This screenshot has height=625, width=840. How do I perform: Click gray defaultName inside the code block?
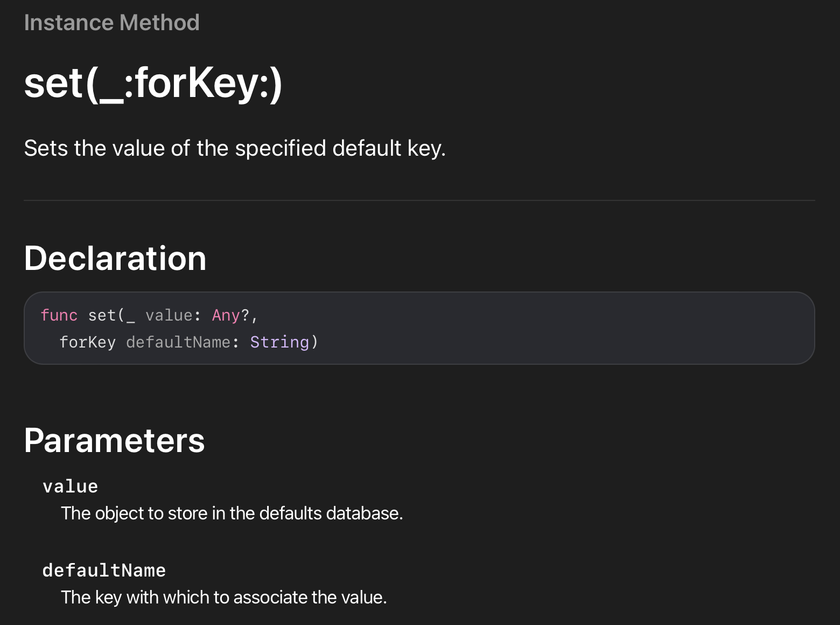point(178,342)
